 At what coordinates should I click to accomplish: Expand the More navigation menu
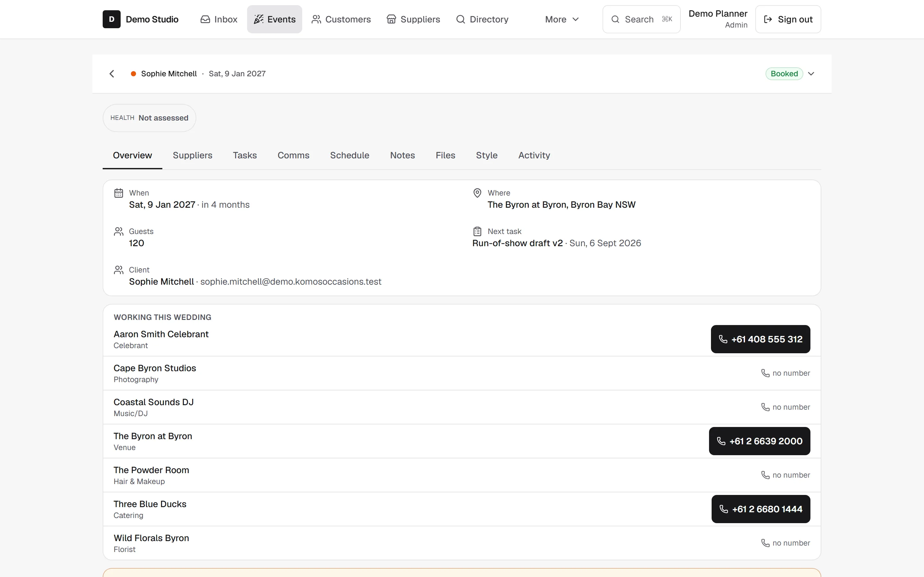click(x=562, y=20)
